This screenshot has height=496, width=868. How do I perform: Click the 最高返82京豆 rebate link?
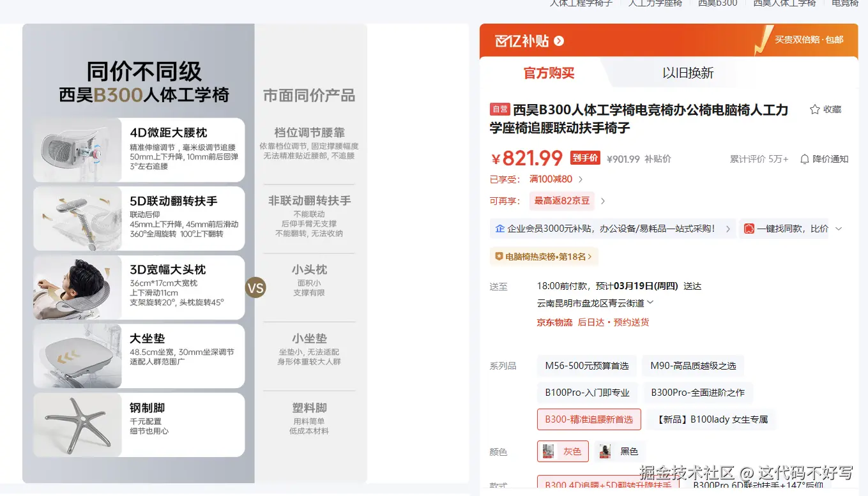tap(561, 200)
